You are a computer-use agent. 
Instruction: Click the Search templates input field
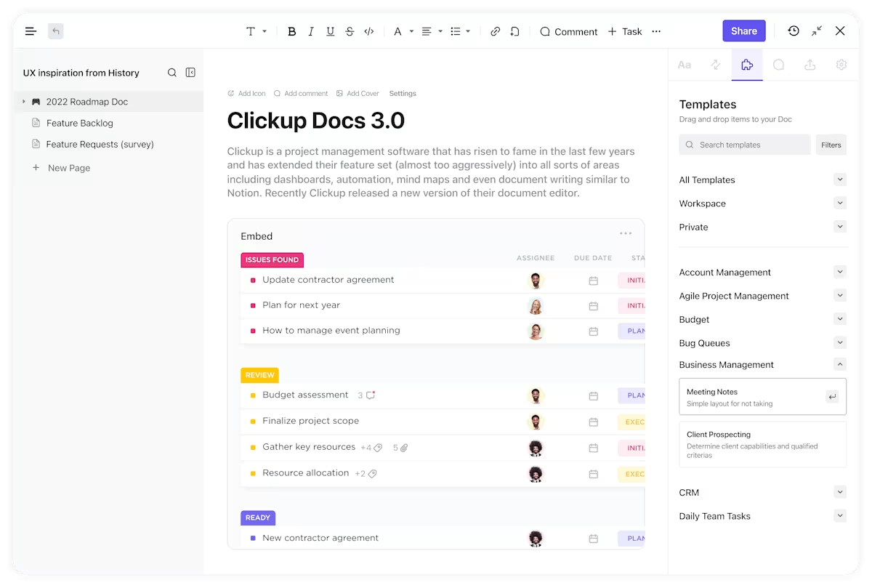click(744, 145)
